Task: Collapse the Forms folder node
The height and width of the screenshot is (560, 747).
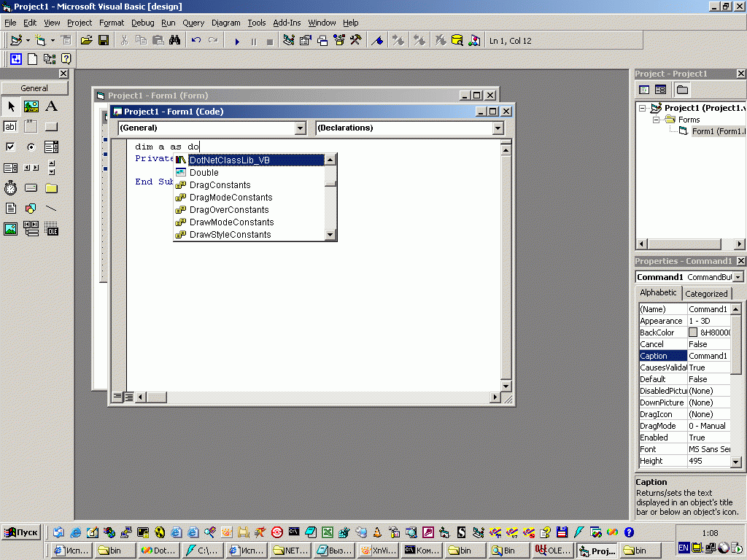Action: (x=656, y=120)
